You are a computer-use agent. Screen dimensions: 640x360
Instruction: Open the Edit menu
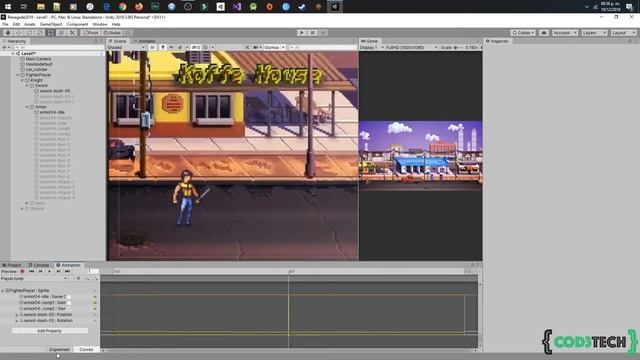(x=16, y=24)
